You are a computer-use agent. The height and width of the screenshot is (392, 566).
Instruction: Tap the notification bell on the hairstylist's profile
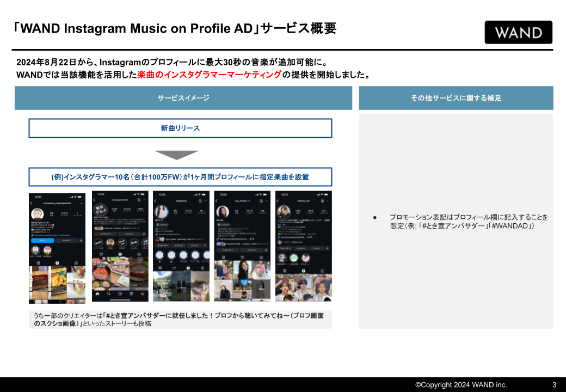(x=322, y=201)
